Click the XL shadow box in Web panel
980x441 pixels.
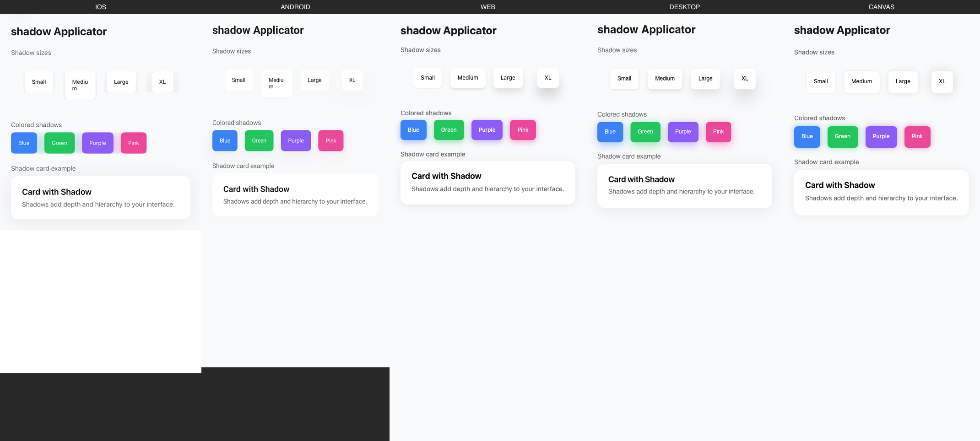[548, 78]
